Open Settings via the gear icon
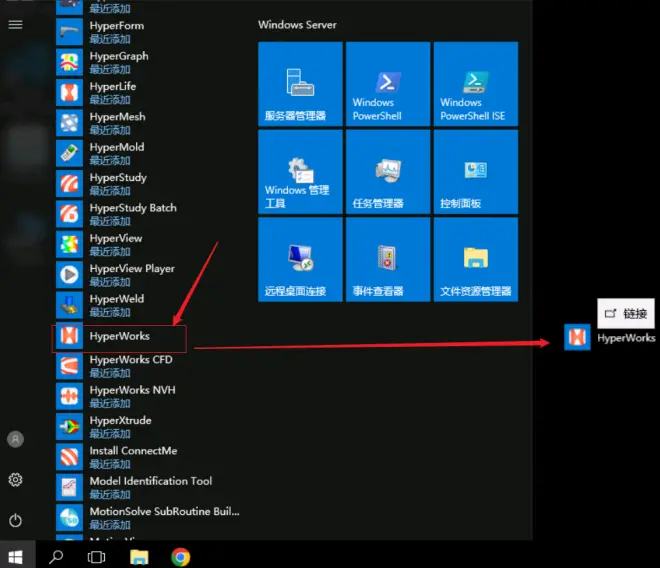660x568 pixels. coord(16,480)
